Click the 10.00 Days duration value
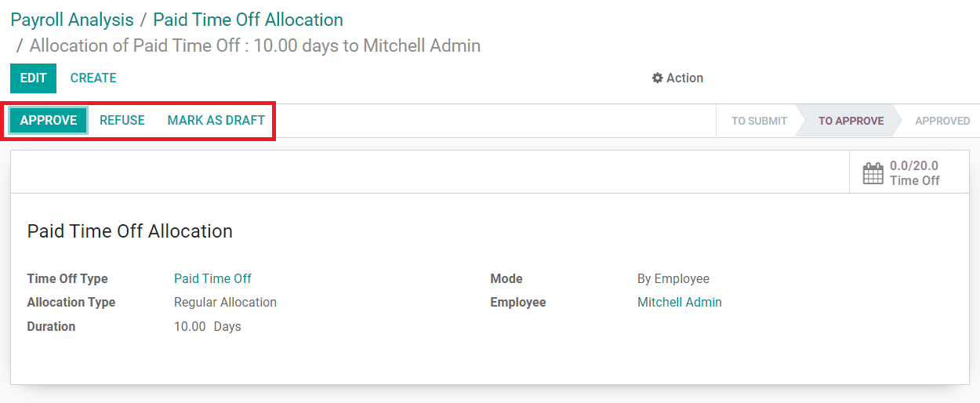The width and height of the screenshot is (980, 403). [x=208, y=326]
